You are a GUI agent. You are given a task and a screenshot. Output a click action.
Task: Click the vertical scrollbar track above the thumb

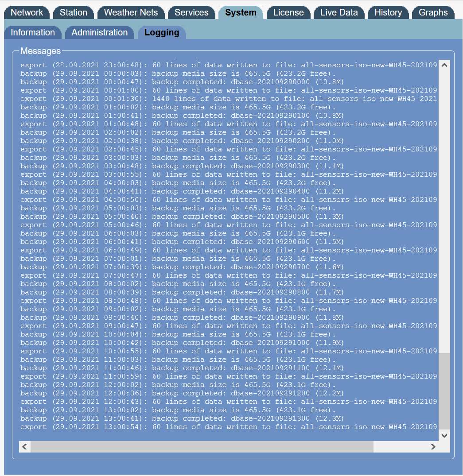pyautogui.click(x=444, y=212)
